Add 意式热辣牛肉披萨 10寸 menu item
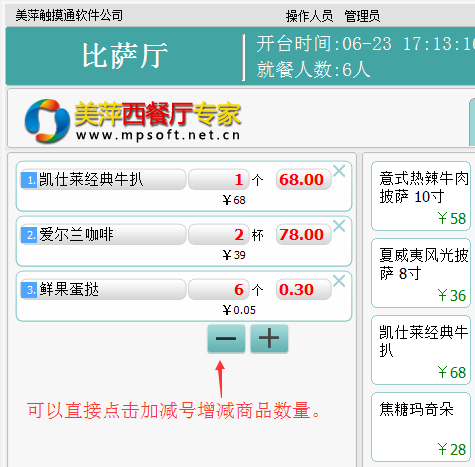 pyautogui.click(x=421, y=196)
